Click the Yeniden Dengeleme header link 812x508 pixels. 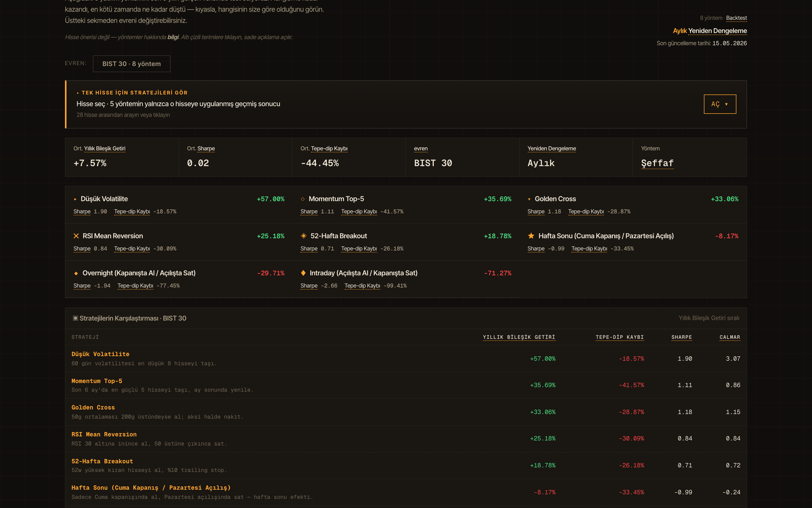point(717,31)
